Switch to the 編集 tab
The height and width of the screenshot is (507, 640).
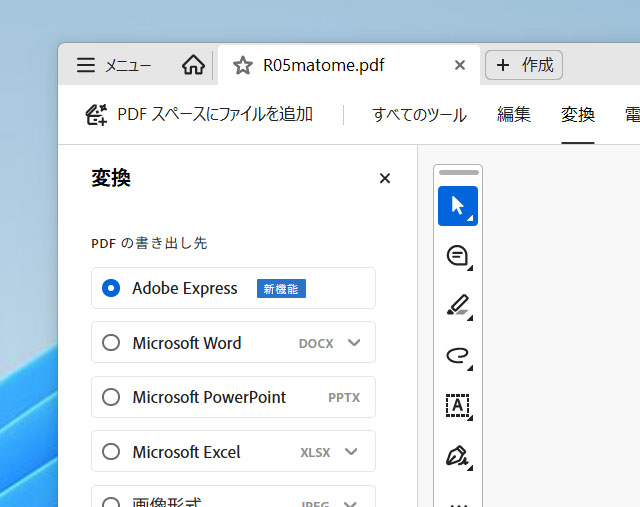514,114
